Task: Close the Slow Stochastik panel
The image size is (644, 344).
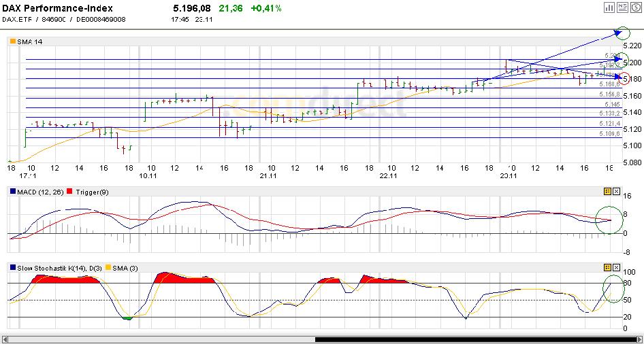Action: click(x=617, y=267)
